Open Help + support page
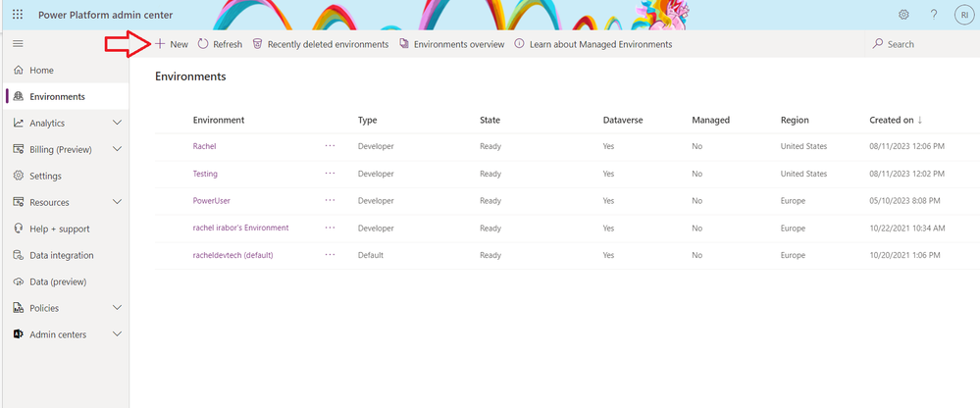The width and height of the screenshot is (980, 408). [66, 229]
